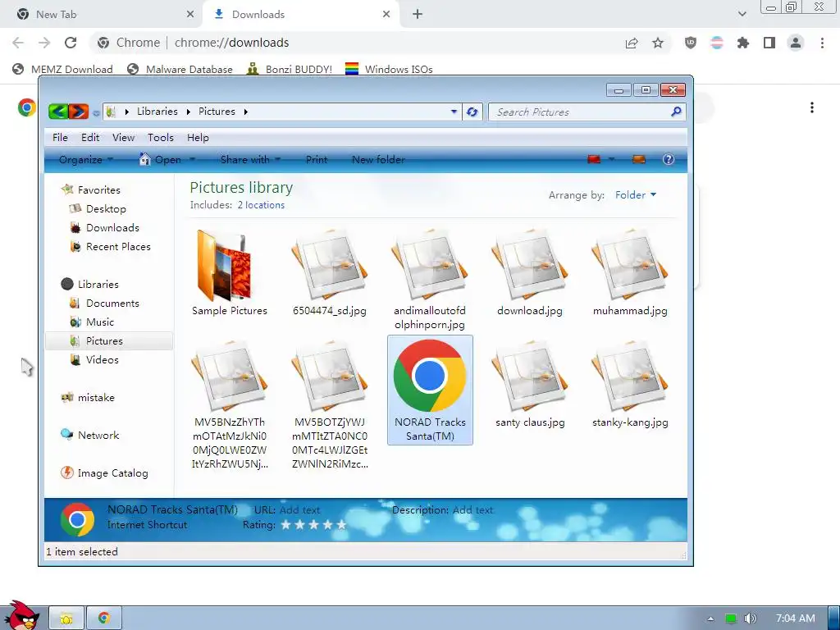This screenshot has height=630, width=840.
Task: Go back with the green back arrow in Explorer
Action: tap(58, 112)
